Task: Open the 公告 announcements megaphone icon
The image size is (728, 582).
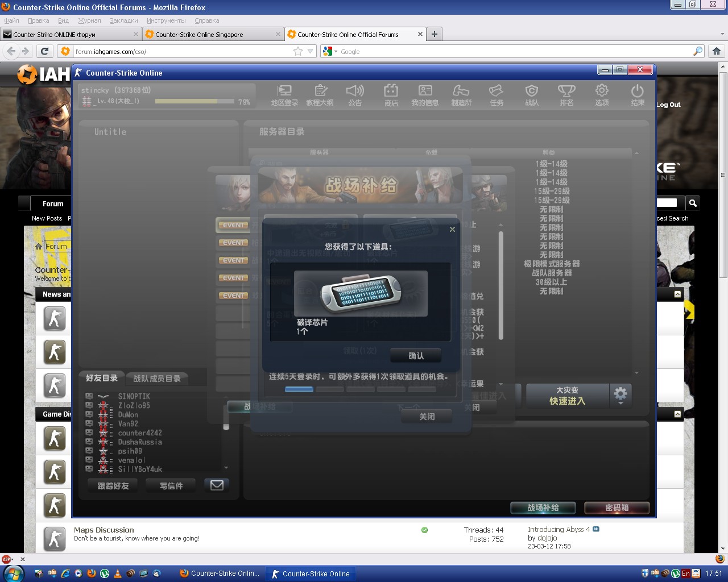Action: click(x=355, y=95)
